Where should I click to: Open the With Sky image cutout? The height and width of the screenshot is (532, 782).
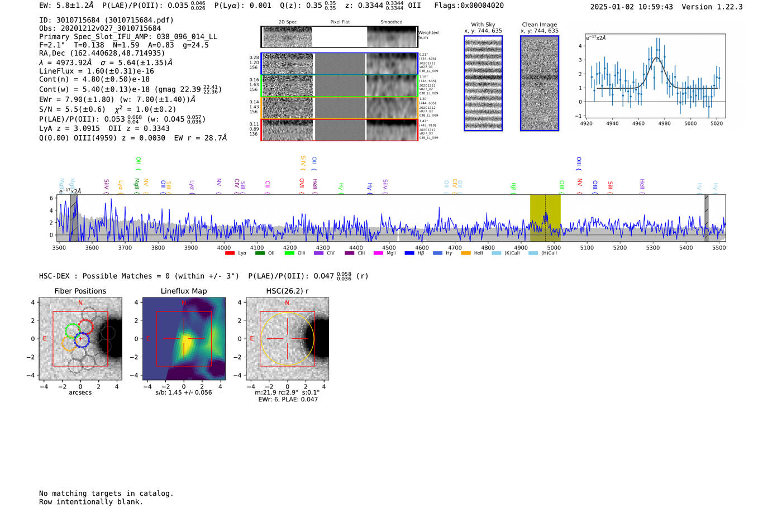483,83
